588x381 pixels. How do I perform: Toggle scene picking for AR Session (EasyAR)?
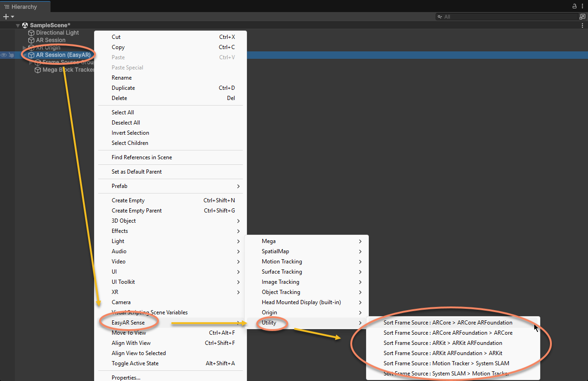click(11, 55)
